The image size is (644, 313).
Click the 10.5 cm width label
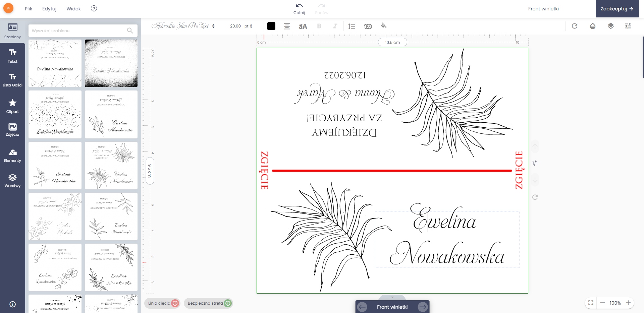(x=392, y=42)
